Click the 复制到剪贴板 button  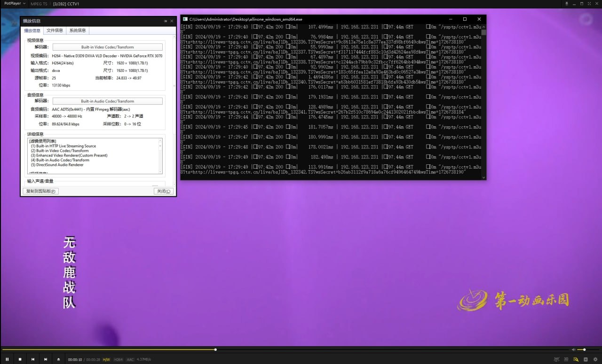(x=41, y=191)
